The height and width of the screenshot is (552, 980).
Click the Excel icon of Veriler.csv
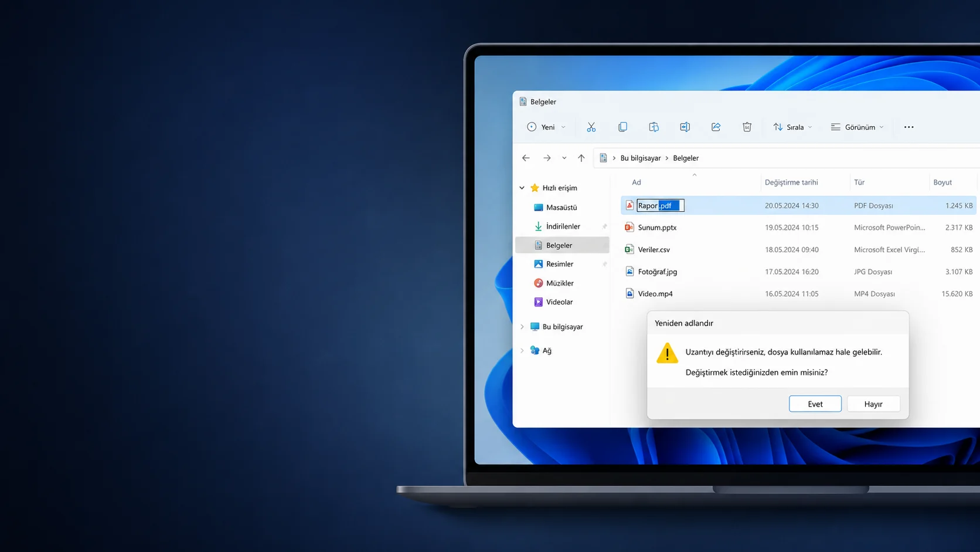(629, 249)
